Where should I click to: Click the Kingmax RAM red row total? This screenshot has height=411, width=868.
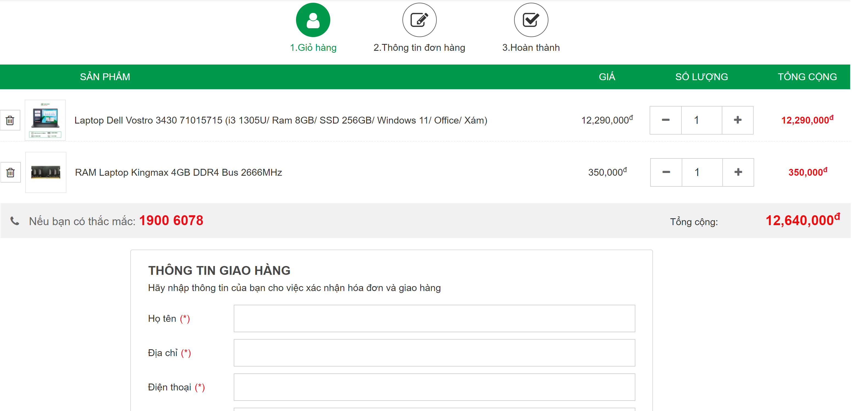tap(808, 172)
